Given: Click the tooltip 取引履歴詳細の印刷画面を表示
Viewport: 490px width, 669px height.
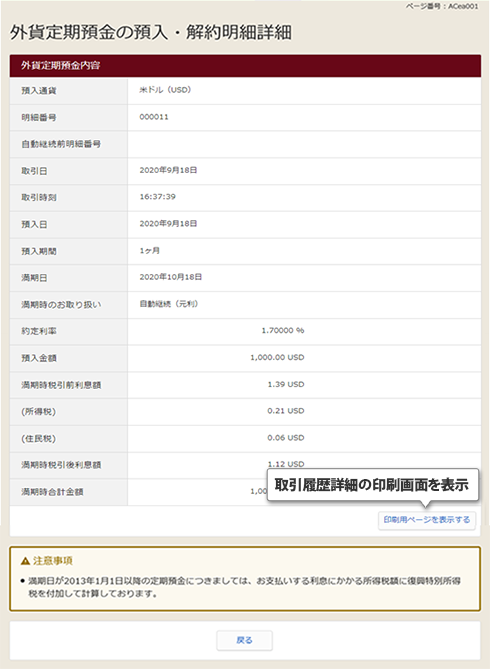Looking at the screenshot, I should (x=373, y=485).
